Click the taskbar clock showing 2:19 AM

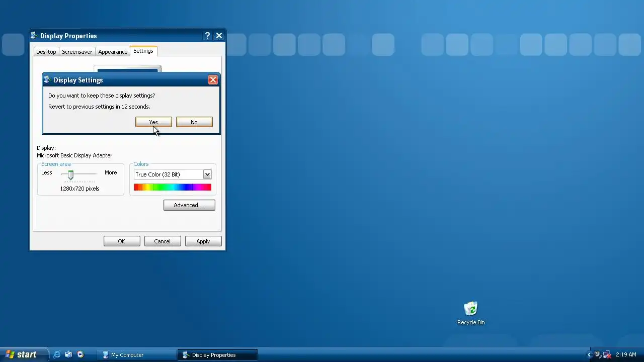pos(626,354)
